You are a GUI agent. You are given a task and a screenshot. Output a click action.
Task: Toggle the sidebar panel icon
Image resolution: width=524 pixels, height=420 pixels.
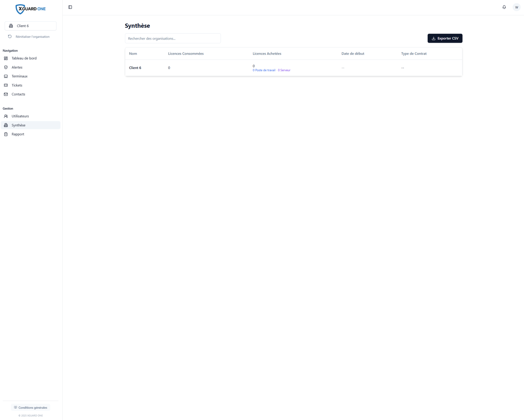(70, 7)
